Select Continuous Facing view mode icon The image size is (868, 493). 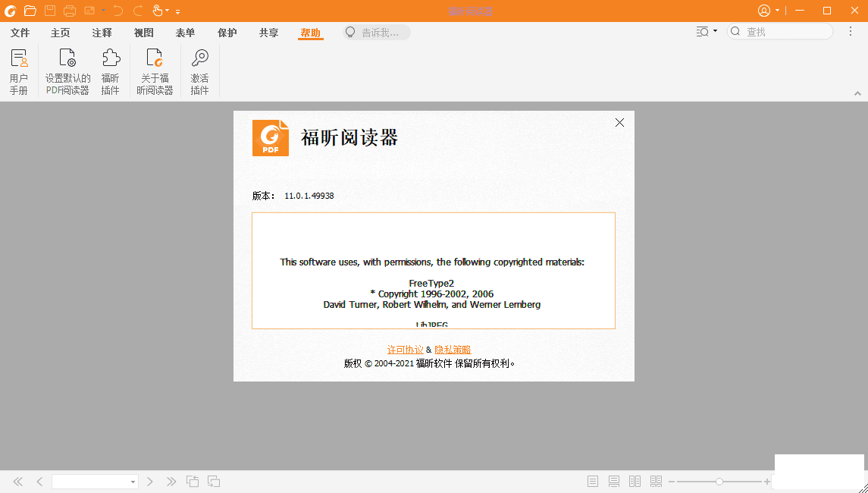point(656,482)
